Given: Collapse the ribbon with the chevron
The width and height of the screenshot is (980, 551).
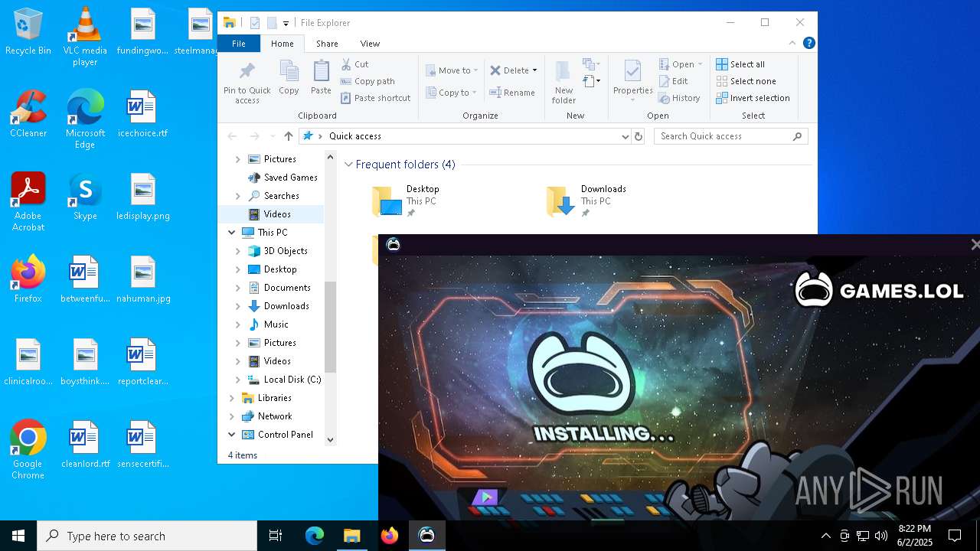Looking at the screenshot, I should tap(792, 43).
